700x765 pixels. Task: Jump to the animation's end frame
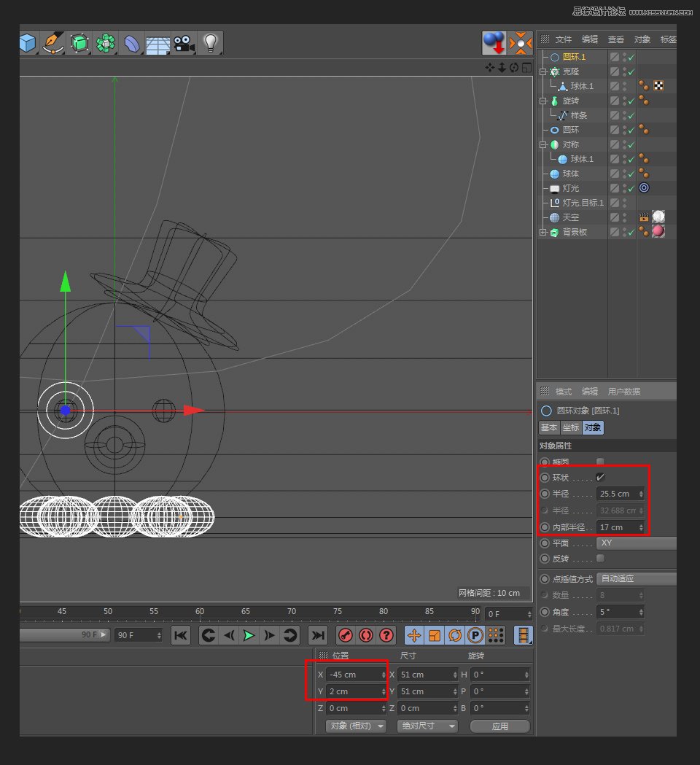tap(317, 635)
